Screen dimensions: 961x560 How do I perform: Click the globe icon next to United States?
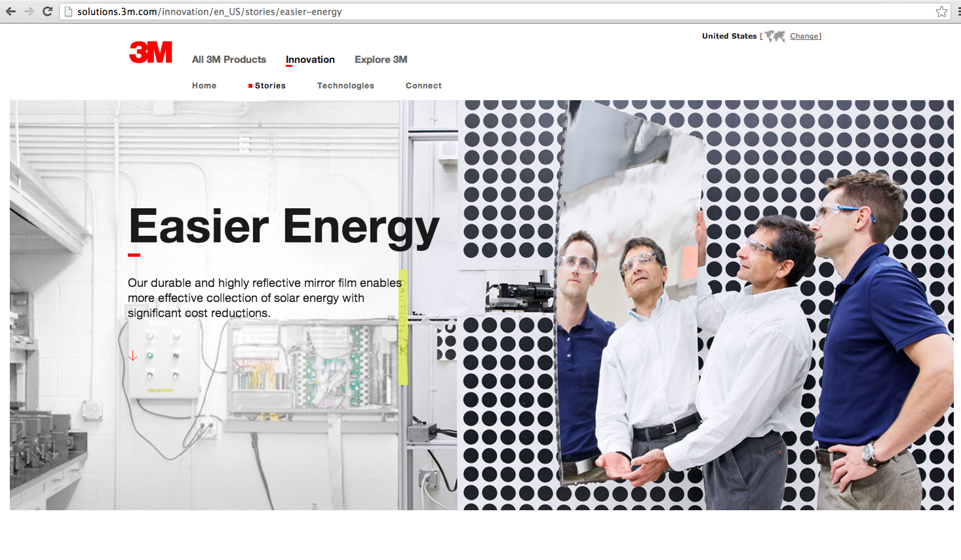pos(774,36)
